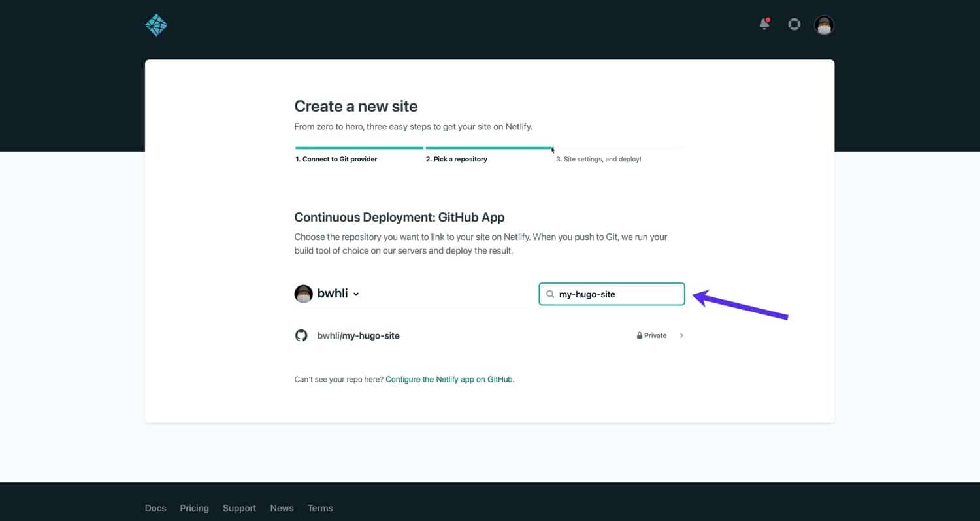Click the bwhli profile picture thumbnail
980x521 pixels.
pyautogui.click(x=303, y=294)
